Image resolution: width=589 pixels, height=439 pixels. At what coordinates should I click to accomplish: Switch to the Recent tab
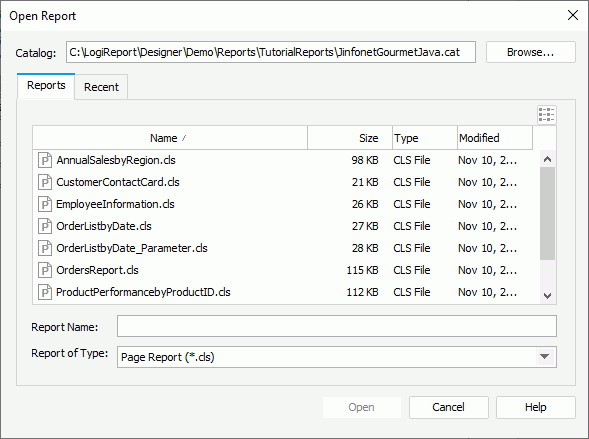[x=101, y=87]
